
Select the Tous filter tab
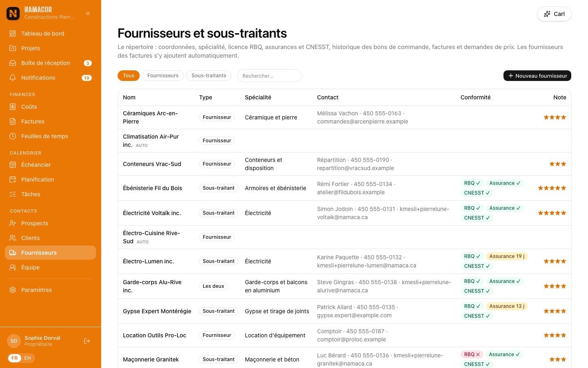(129, 76)
